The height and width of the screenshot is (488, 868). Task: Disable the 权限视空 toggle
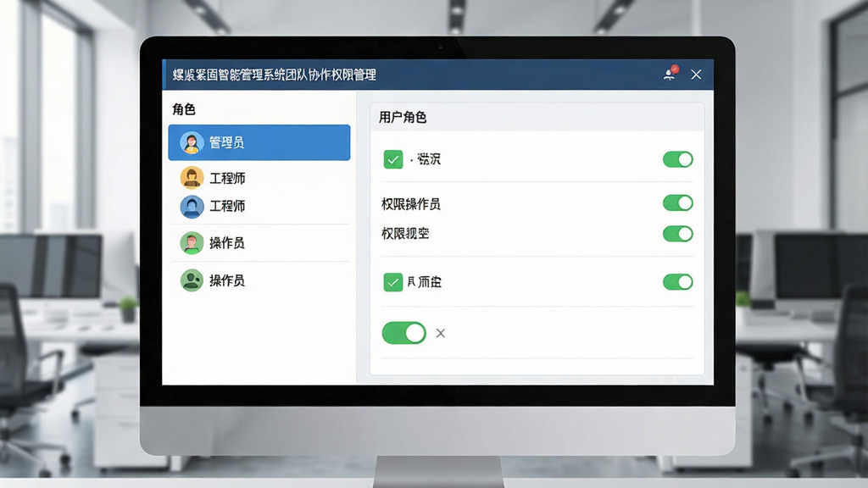[677, 234]
